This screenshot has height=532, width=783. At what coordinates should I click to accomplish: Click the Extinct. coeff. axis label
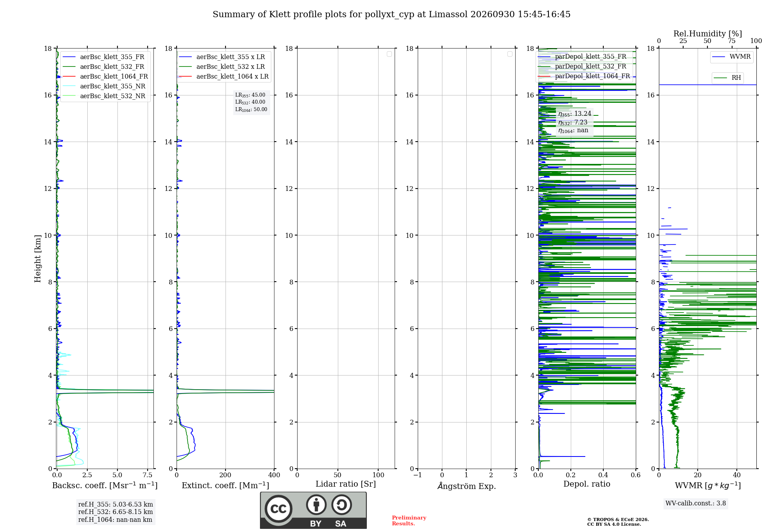[x=226, y=485]
